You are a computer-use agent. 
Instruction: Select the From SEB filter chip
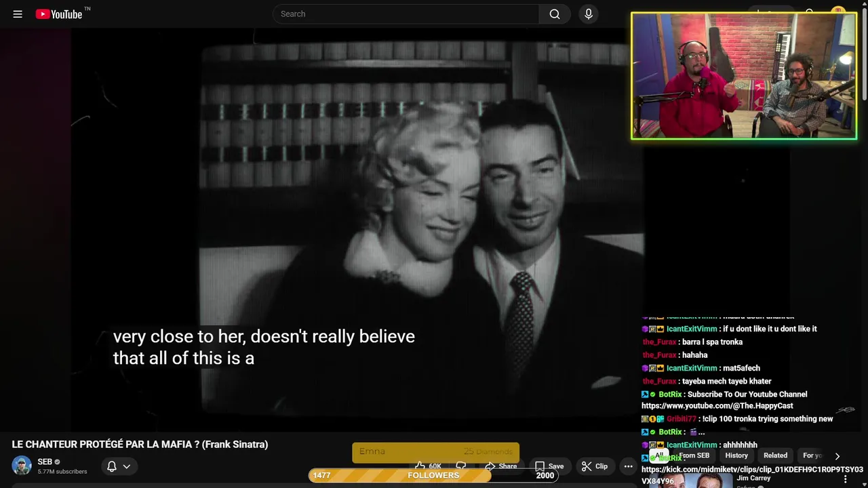(694, 455)
